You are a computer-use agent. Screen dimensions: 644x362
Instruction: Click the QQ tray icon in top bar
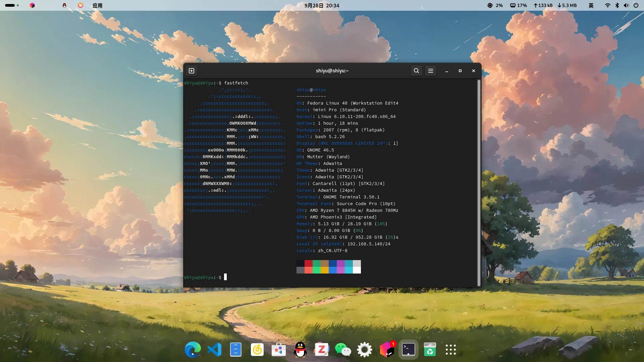(x=64, y=5)
